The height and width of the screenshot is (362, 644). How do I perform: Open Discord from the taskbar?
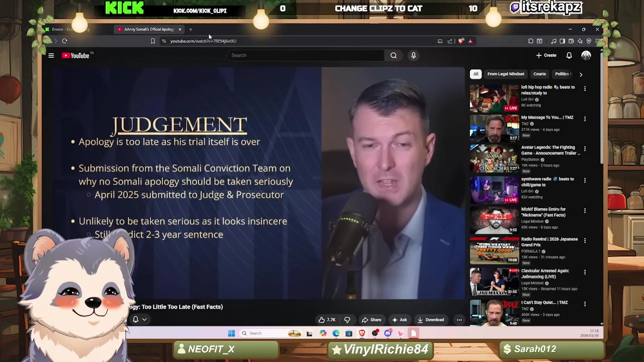coord(388,333)
